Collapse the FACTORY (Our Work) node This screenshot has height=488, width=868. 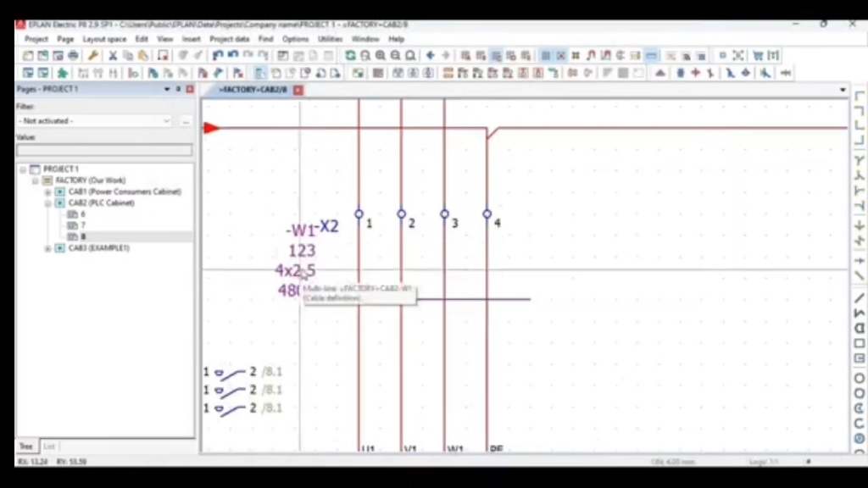[x=36, y=180]
